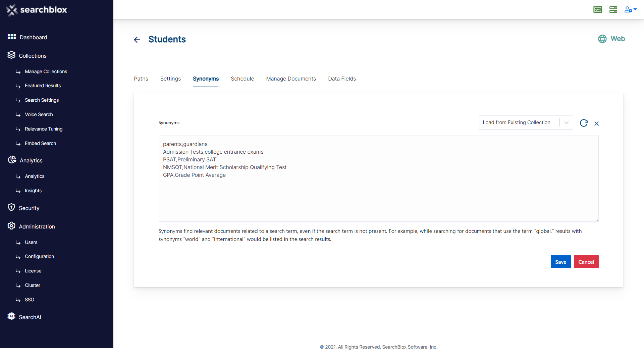This screenshot has height=356, width=644.
Task: Open the Data Fields tab
Action: click(x=342, y=79)
